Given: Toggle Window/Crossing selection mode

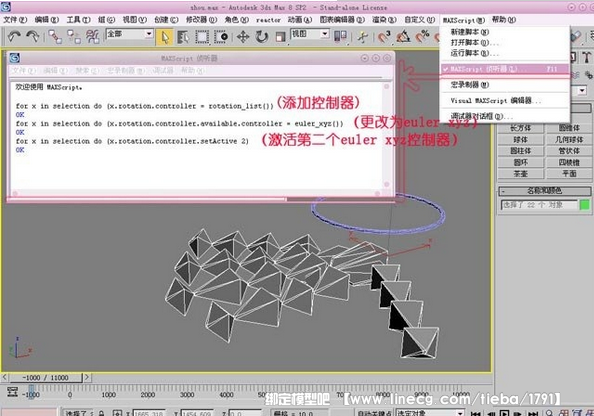Looking at the screenshot, I should (221, 37).
